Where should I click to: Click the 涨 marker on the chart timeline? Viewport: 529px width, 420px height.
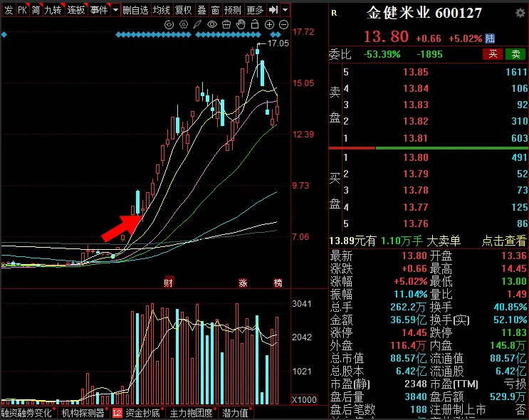(x=243, y=283)
